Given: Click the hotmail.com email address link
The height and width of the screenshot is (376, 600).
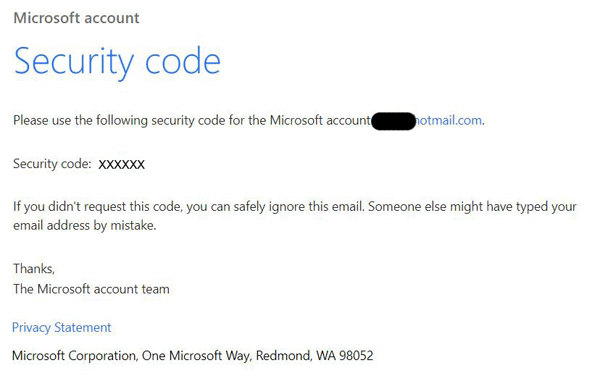Looking at the screenshot, I should (448, 120).
